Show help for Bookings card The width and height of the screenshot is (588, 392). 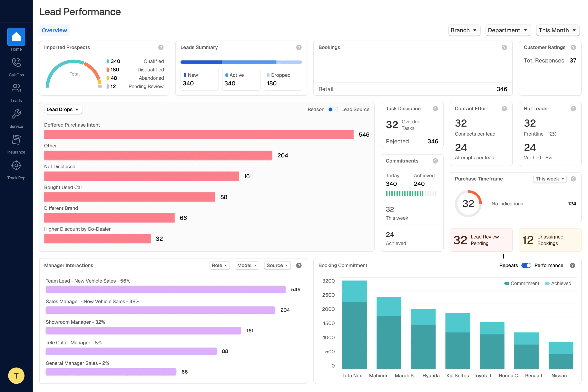tap(504, 47)
